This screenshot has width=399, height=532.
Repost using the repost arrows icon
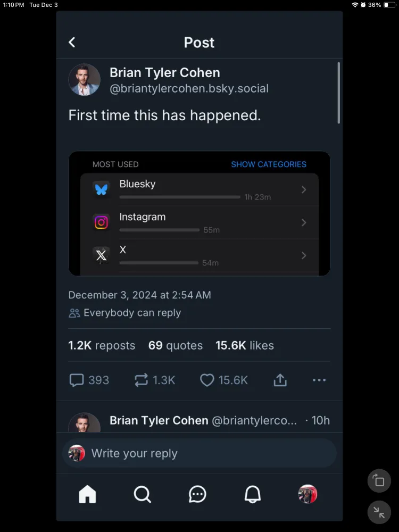point(142,380)
